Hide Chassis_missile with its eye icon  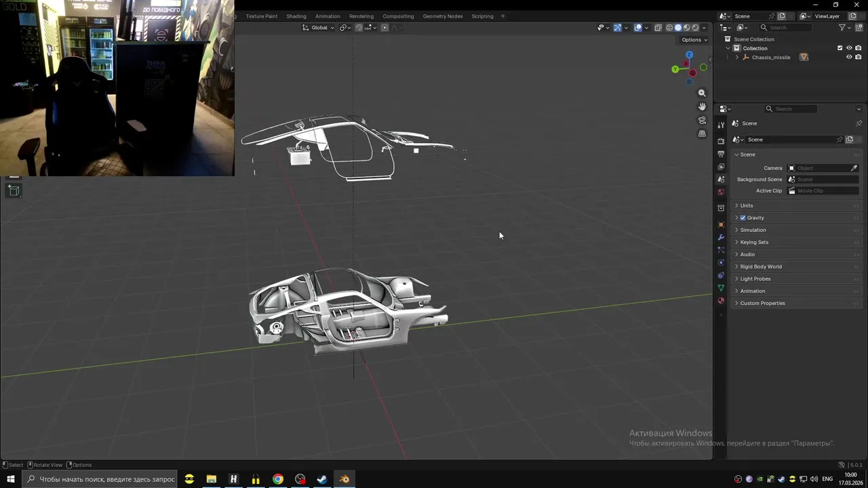849,57
